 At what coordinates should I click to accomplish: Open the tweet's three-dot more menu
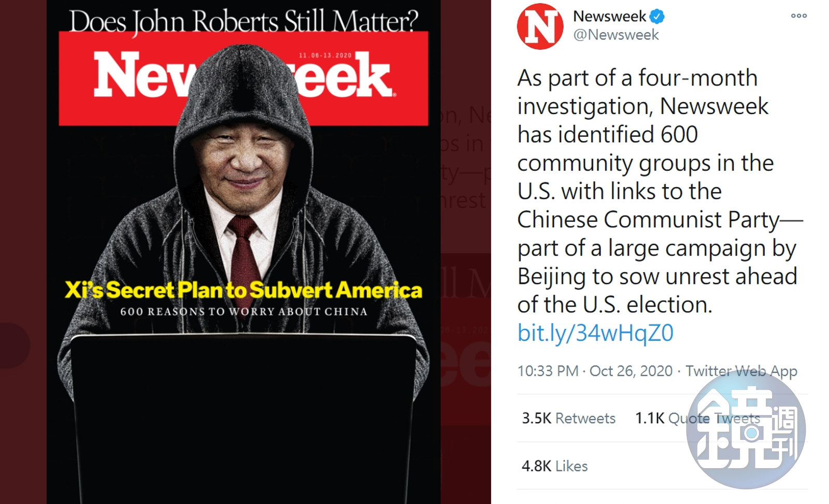tap(798, 16)
